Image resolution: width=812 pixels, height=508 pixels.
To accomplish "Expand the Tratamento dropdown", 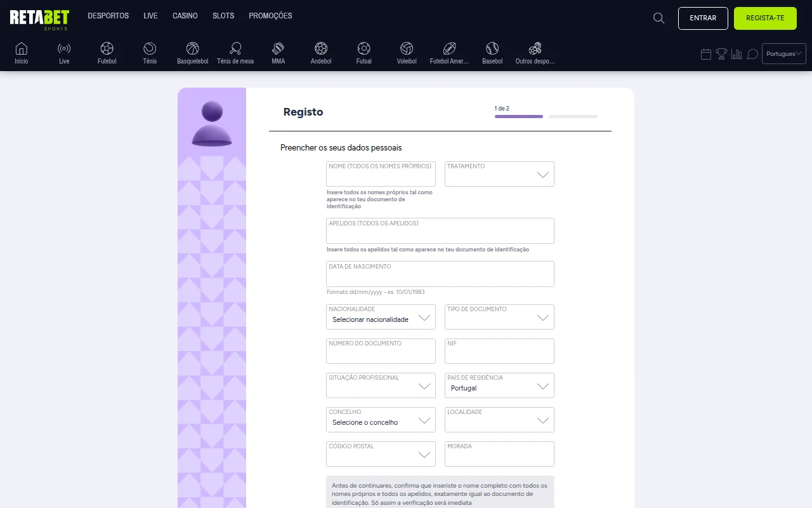I will tap(499, 174).
